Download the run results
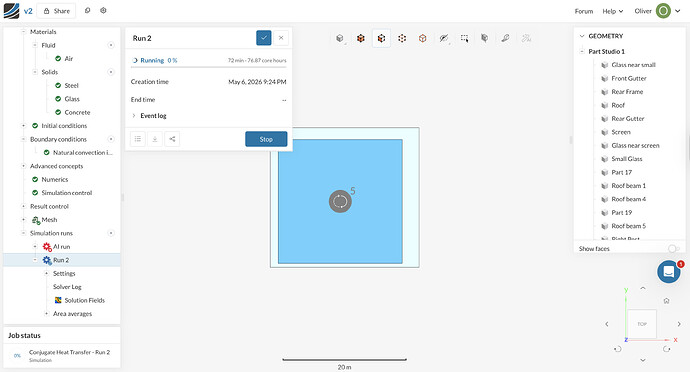The width and height of the screenshot is (690, 372). tap(155, 139)
